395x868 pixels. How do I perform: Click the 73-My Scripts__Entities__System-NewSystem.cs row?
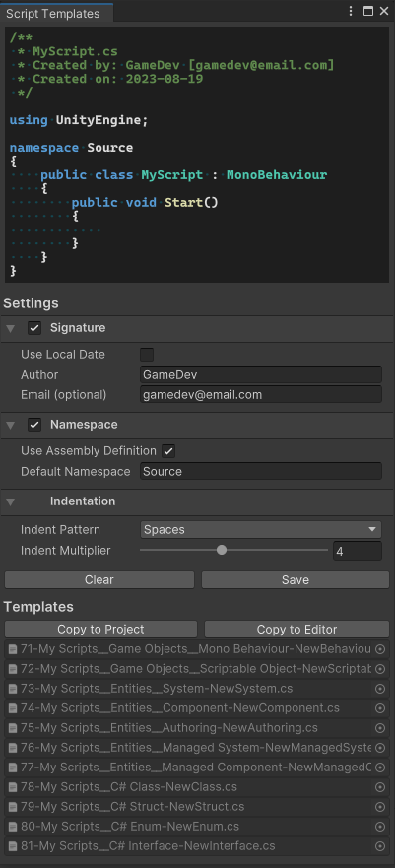196,689
